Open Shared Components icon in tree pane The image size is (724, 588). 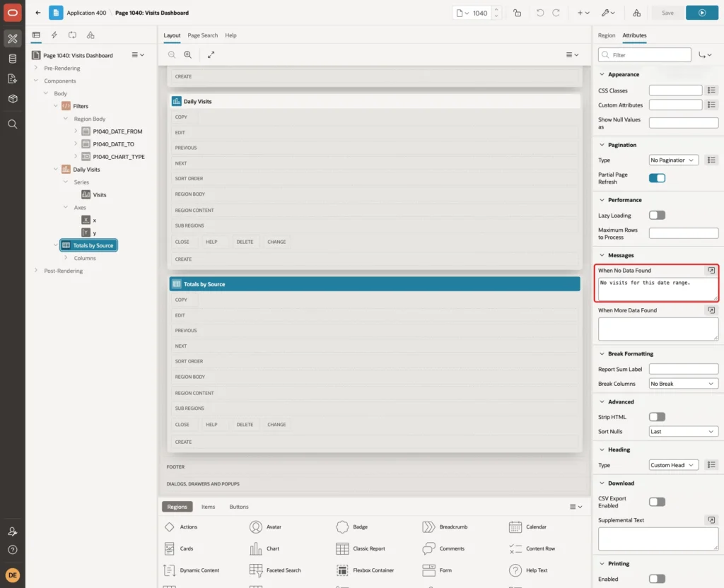pos(90,35)
